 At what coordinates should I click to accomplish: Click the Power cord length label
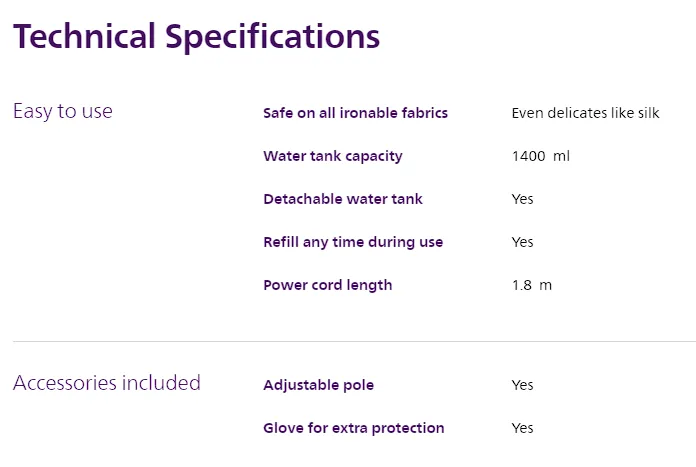pos(327,285)
